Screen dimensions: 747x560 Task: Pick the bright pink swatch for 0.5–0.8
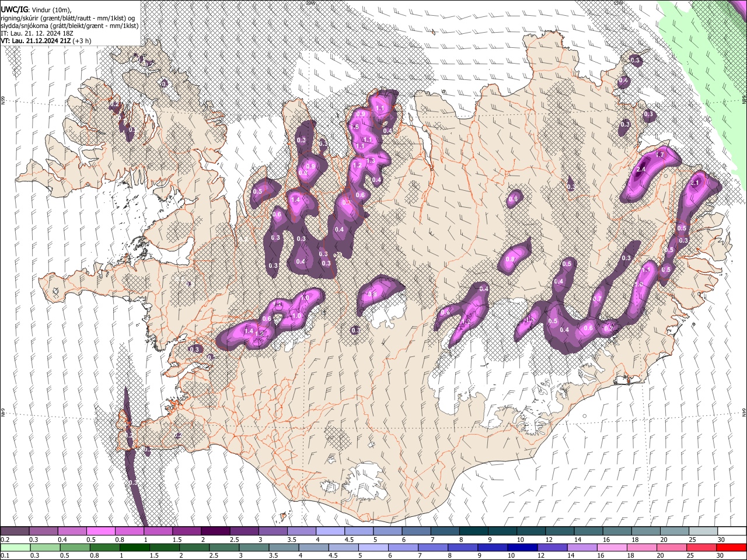click(100, 531)
